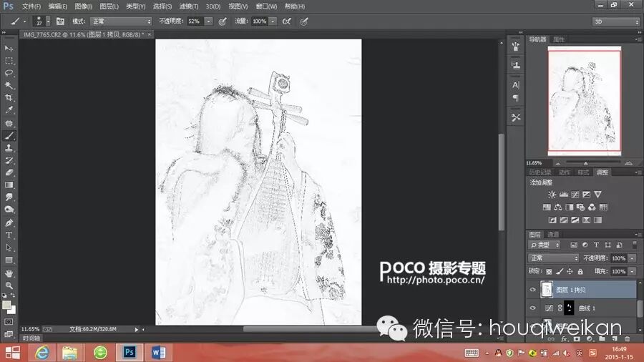Switch to the 通道 tab
Screen dimensions: 644x362
(x=553, y=235)
